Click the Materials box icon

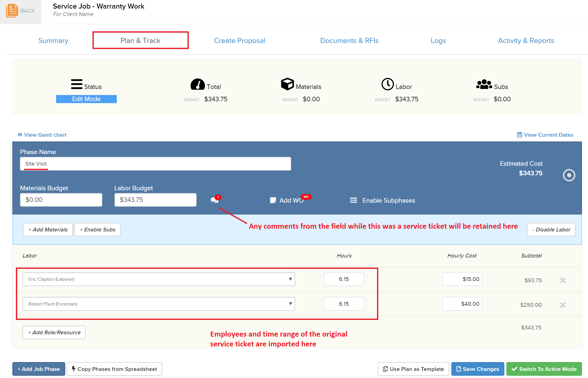point(287,84)
